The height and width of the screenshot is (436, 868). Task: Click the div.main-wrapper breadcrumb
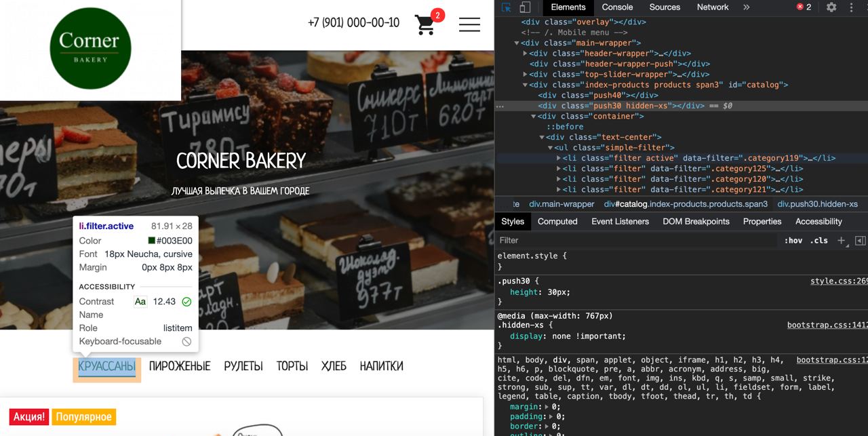[561, 204]
